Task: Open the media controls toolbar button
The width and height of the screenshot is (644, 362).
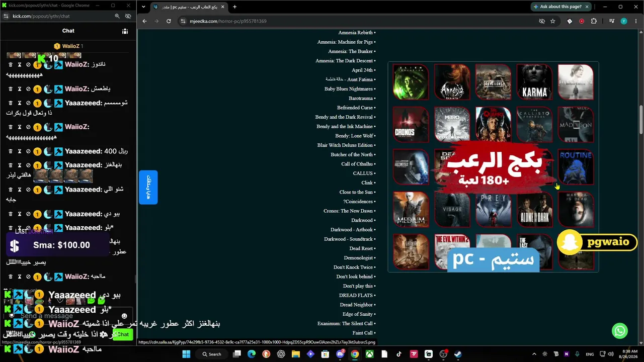Action: pos(611,21)
